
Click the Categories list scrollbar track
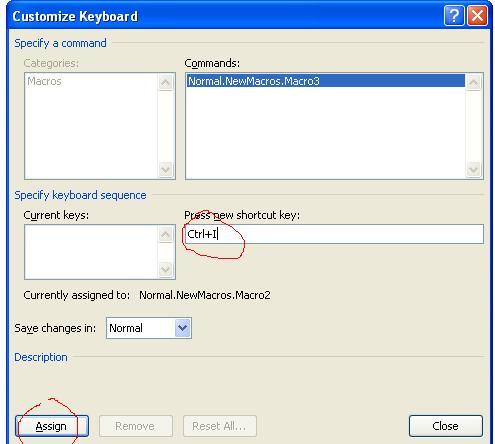pos(166,126)
